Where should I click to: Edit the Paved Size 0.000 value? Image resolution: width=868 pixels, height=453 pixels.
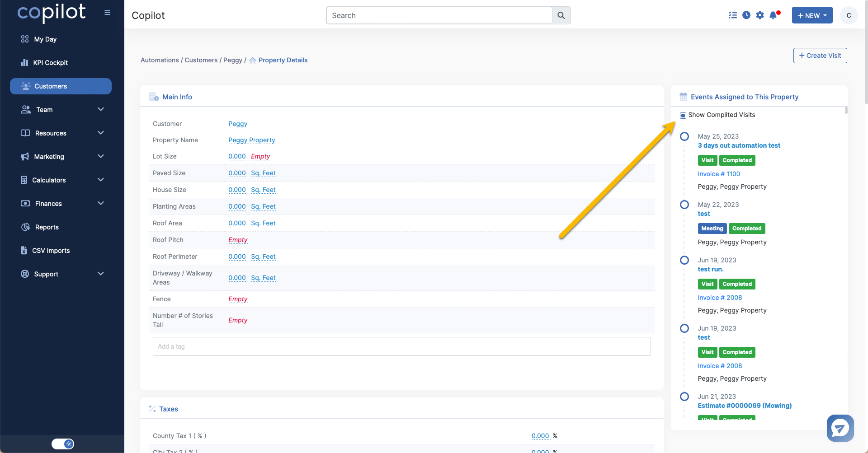[237, 173]
